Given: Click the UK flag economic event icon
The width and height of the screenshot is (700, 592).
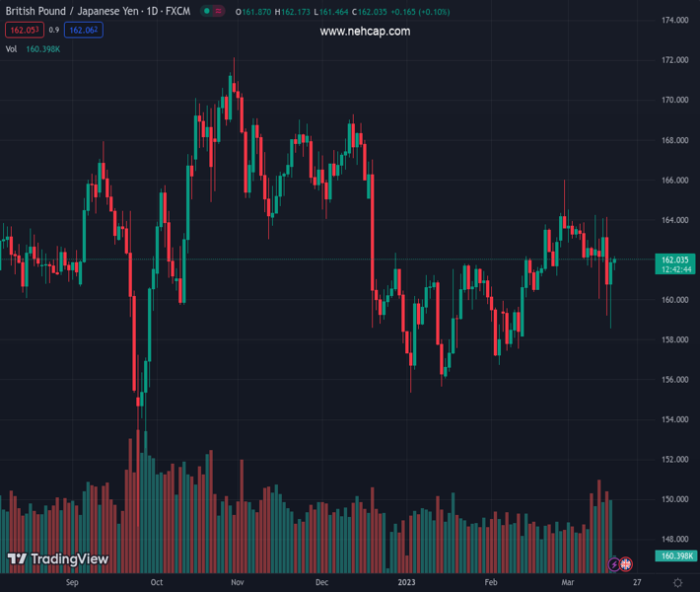Looking at the screenshot, I should pos(626,564).
